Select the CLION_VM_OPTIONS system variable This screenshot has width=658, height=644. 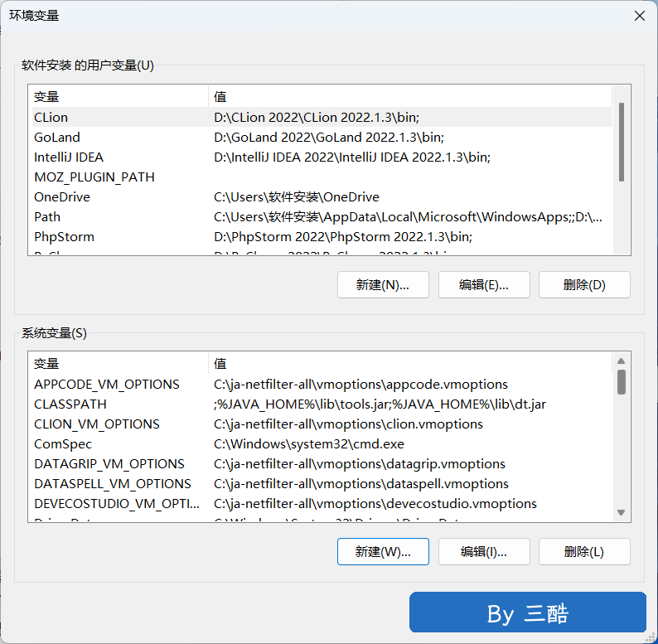pos(322,424)
